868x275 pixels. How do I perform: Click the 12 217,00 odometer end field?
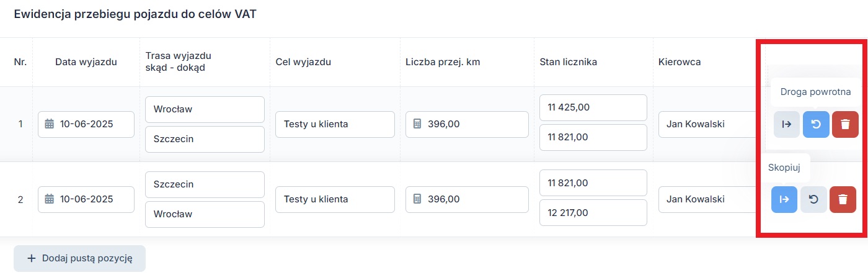(x=593, y=212)
